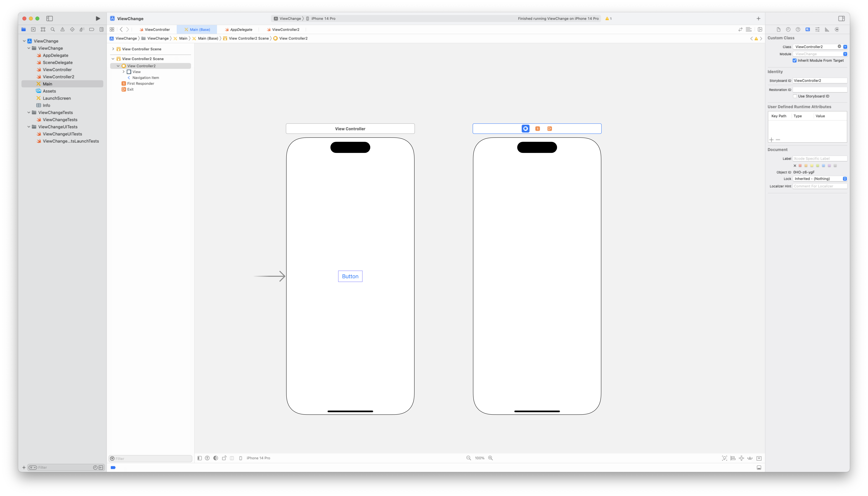This screenshot has height=496, width=868.
Task: Add a user defined runtime attribute
Action: point(771,140)
